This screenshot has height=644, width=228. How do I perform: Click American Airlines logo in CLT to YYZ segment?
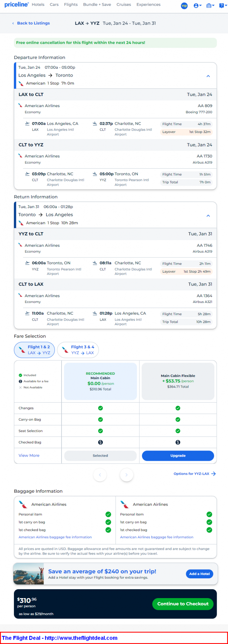tap(20, 156)
